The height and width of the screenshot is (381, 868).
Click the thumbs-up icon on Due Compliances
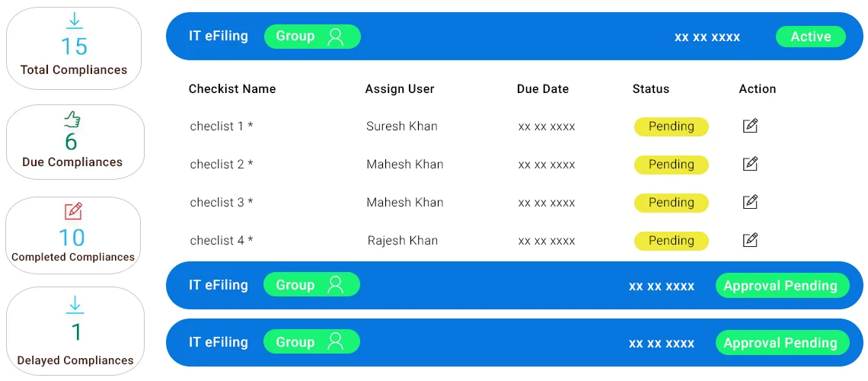(x=72, y=119)
